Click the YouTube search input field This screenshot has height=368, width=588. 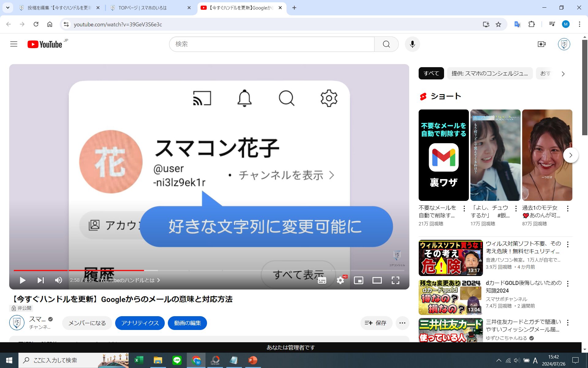pyautogui.click(x=272, y=44)
